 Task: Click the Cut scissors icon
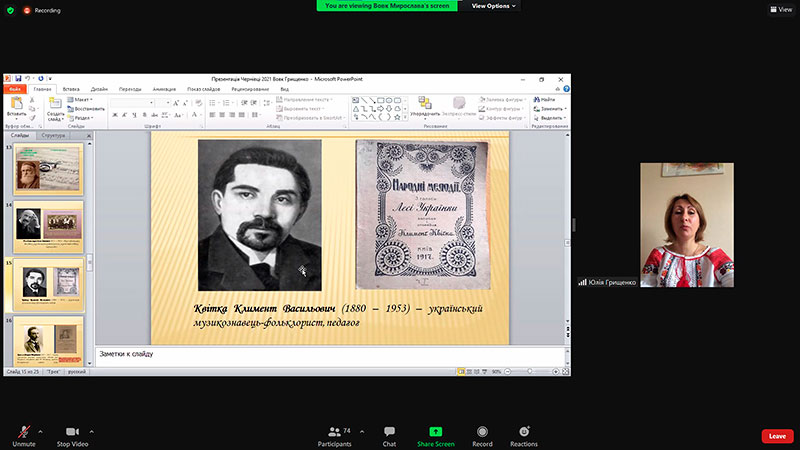click(x=32, y=100)
